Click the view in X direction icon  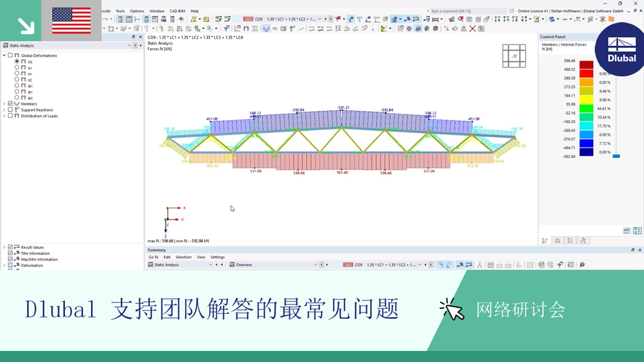click(497, 19)
